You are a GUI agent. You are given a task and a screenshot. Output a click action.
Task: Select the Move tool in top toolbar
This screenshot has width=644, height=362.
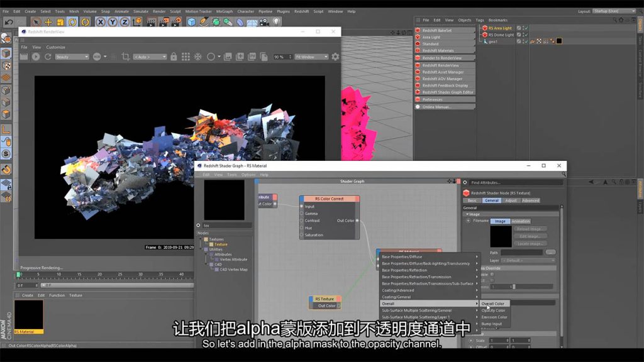48,22
